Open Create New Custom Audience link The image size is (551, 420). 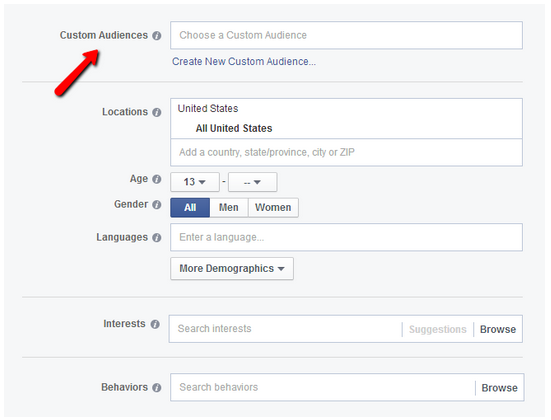244,62
